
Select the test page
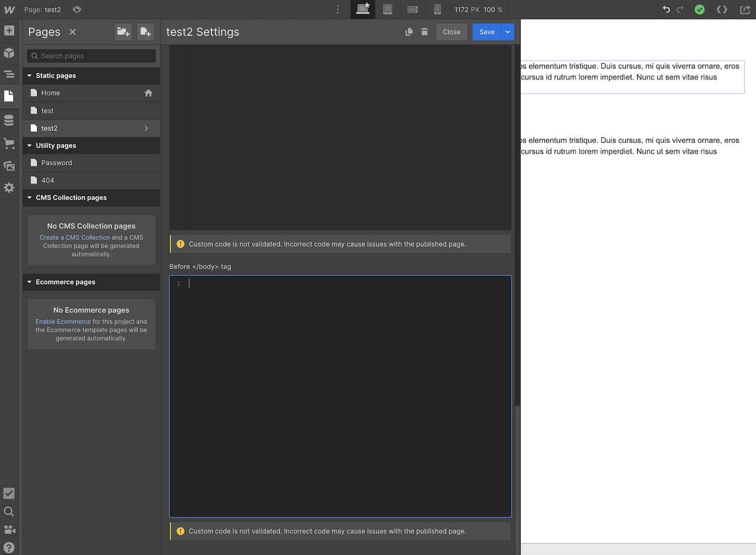91,111
